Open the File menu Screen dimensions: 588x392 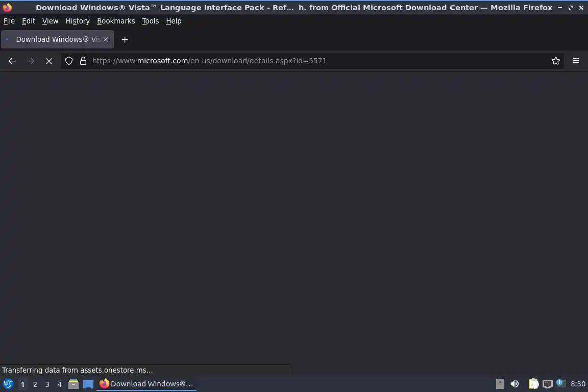tap(9, 21)
